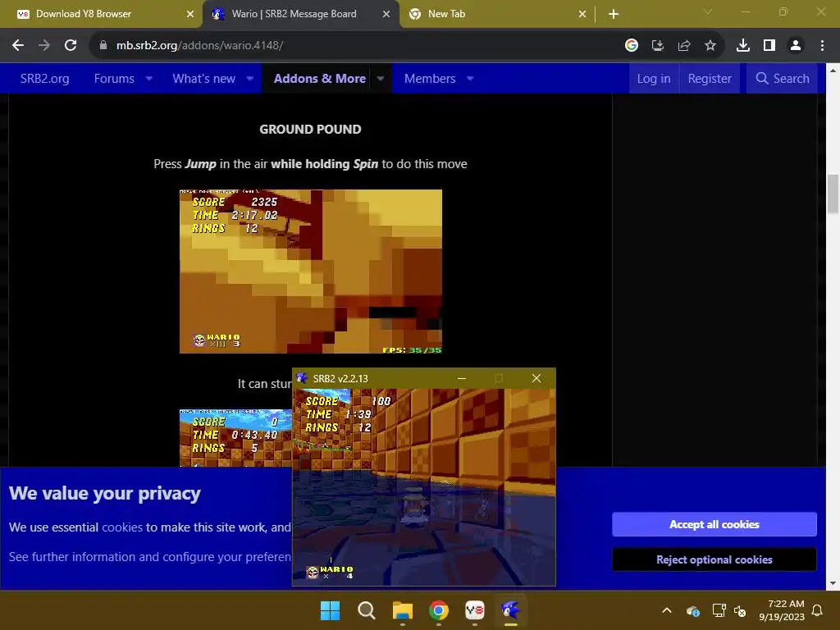
Task: Open Windows taskbar search
Action: (x=367, y=610)
